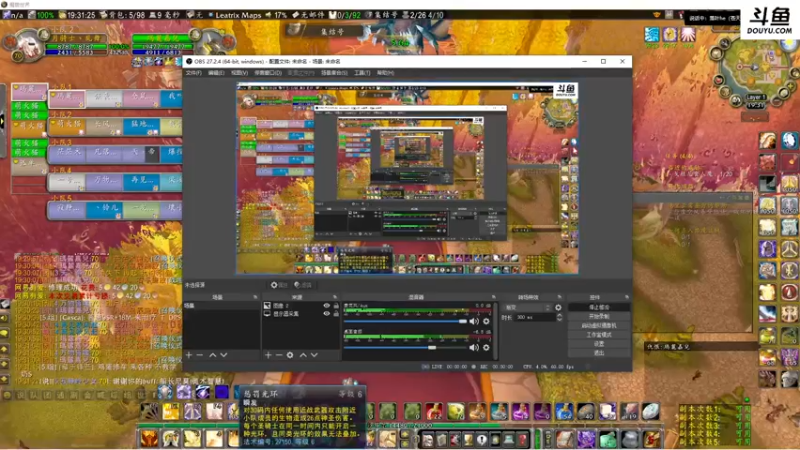The width and height of the screenshot is (800, 450).
Task: Move selected source down in Sources panel
Action: pyautogui.click(x=314, y=355)
